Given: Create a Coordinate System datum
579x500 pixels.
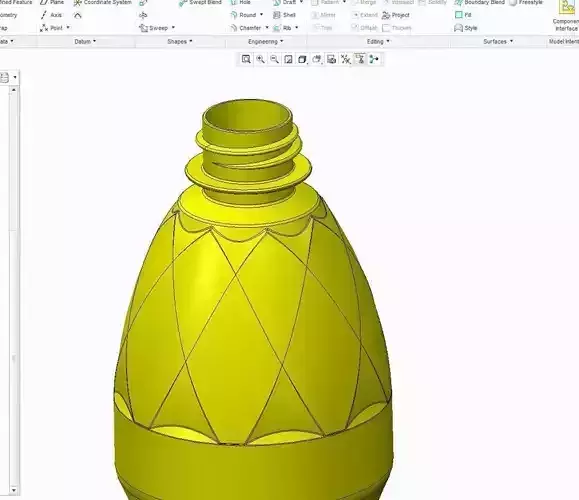Looking at the screenshot, I should [x=102, y=2].
